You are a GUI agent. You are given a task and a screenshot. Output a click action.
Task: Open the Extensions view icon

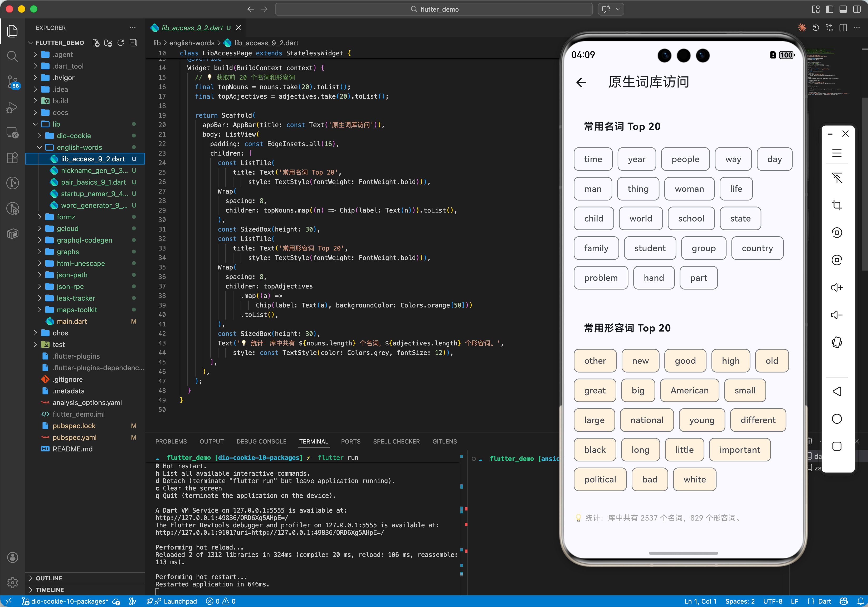(x=12, y=158)
